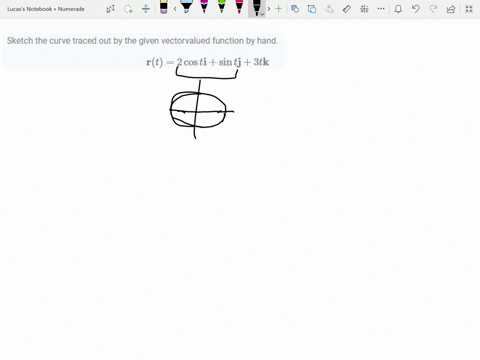Open the Share page icon
Image resolution: width=480 pixels, height=360 pixels.
451,9
